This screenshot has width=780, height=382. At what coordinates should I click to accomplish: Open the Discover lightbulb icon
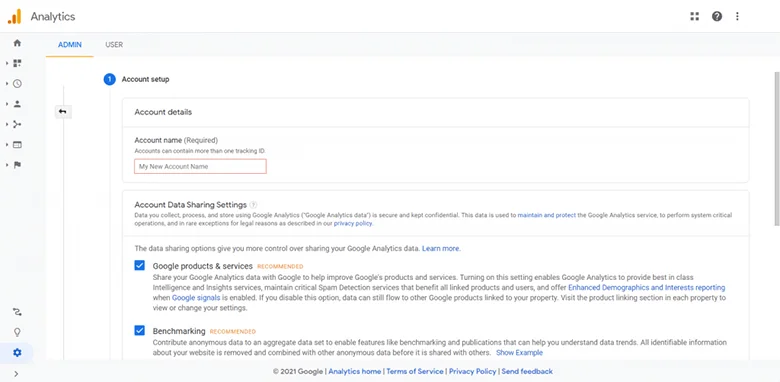point(17,332)
